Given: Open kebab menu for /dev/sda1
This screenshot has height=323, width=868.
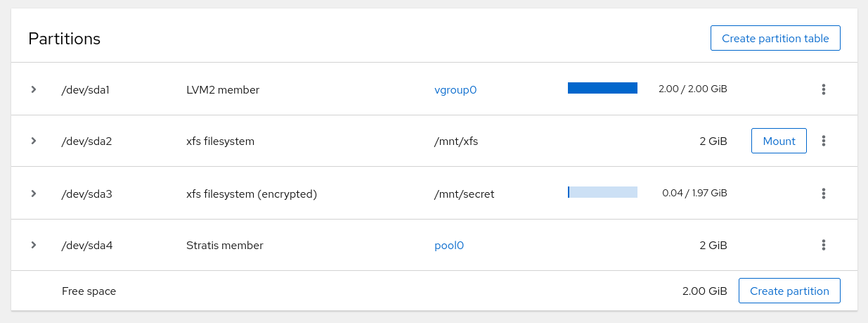Looking at the screenshot, I should (x=824, y=89).
